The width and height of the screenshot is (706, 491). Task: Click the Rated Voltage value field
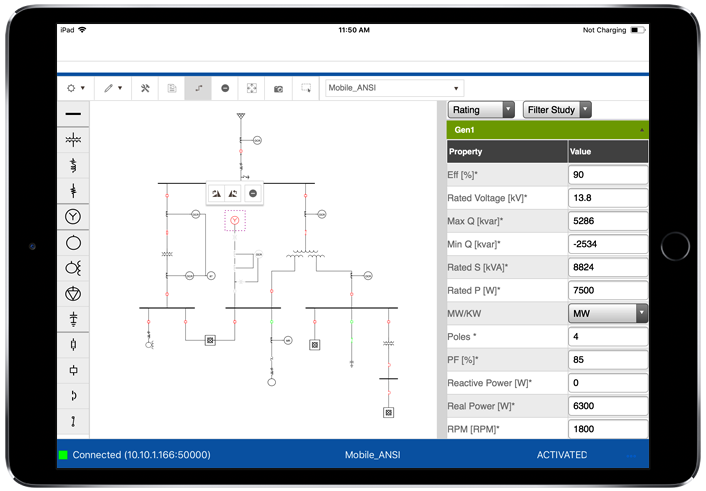[x=607, y=198]
